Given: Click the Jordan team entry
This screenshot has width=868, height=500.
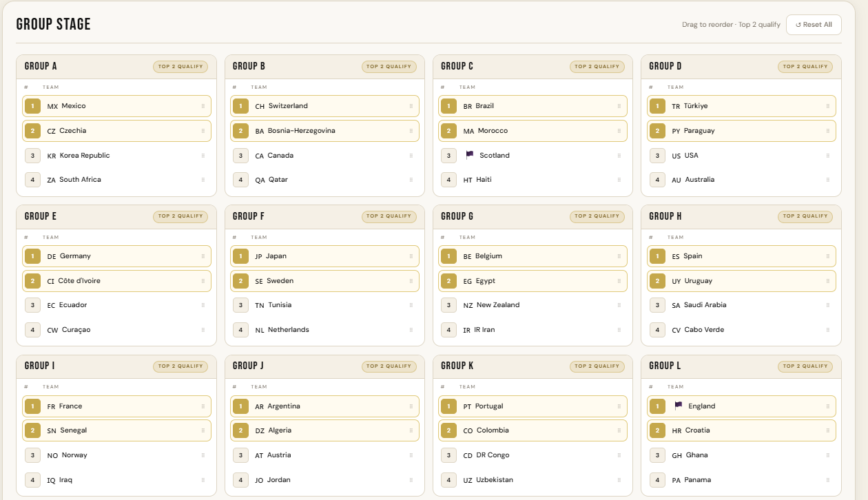Looking at the screenshot, I should click(324, 480).
